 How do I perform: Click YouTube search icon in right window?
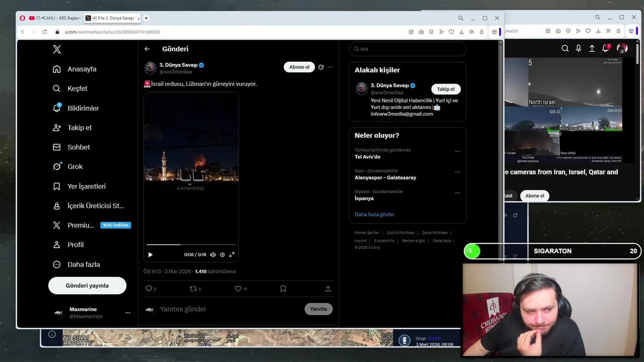pos(565,48)
